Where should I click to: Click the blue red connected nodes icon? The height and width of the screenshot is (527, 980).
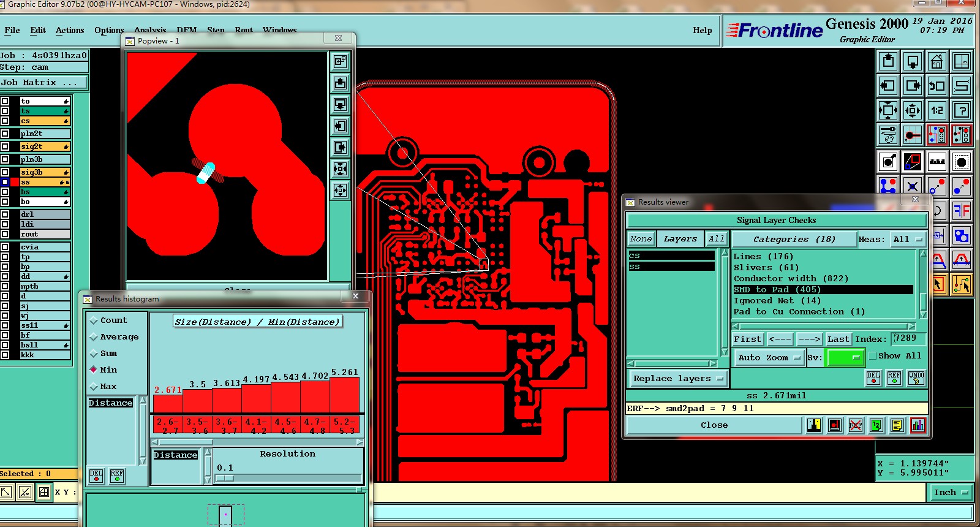pos(888,186)
